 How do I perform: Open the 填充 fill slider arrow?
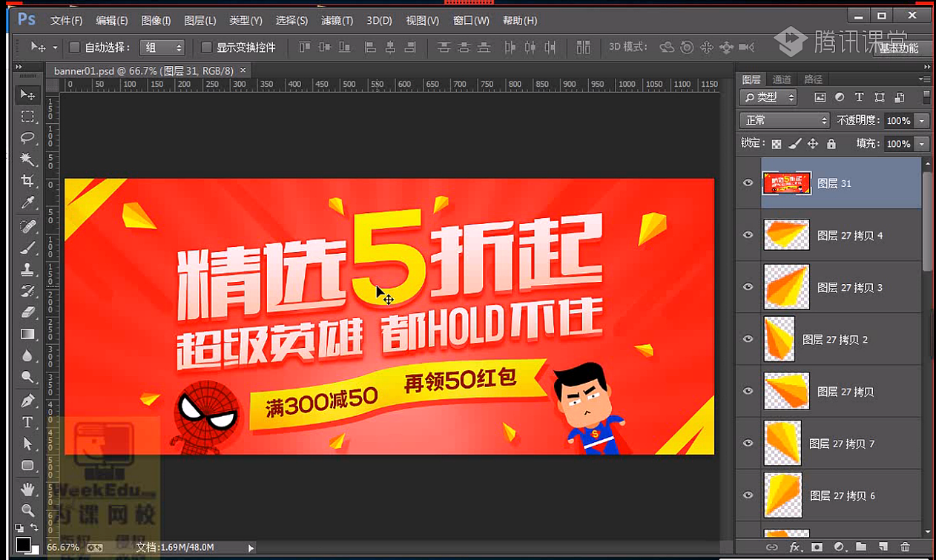pos(922,144)
